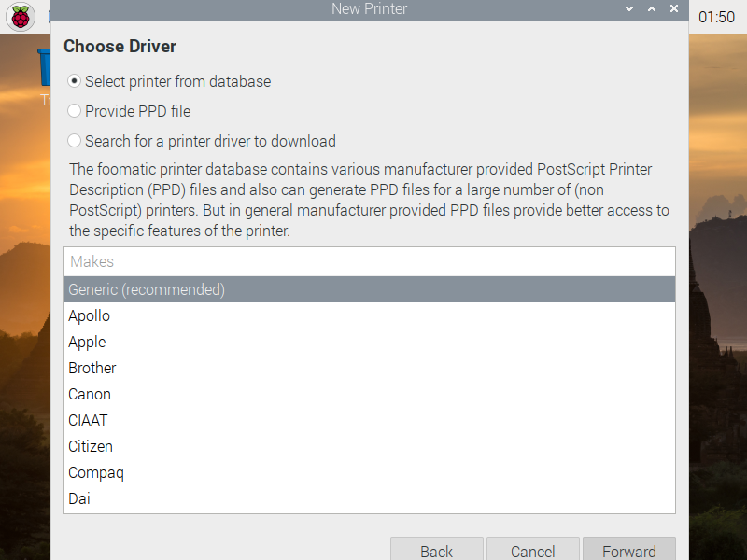Image resolution: width=747 pixels, height=560 pixels.
Task: Minimize the New Printer window
Action: pyautogui.click(x=629, y=8)
